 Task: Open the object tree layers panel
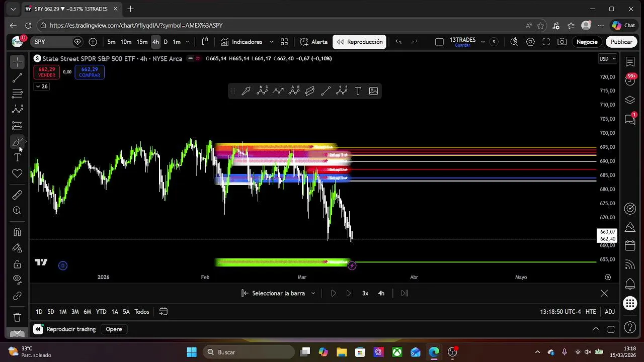[630, 100]
